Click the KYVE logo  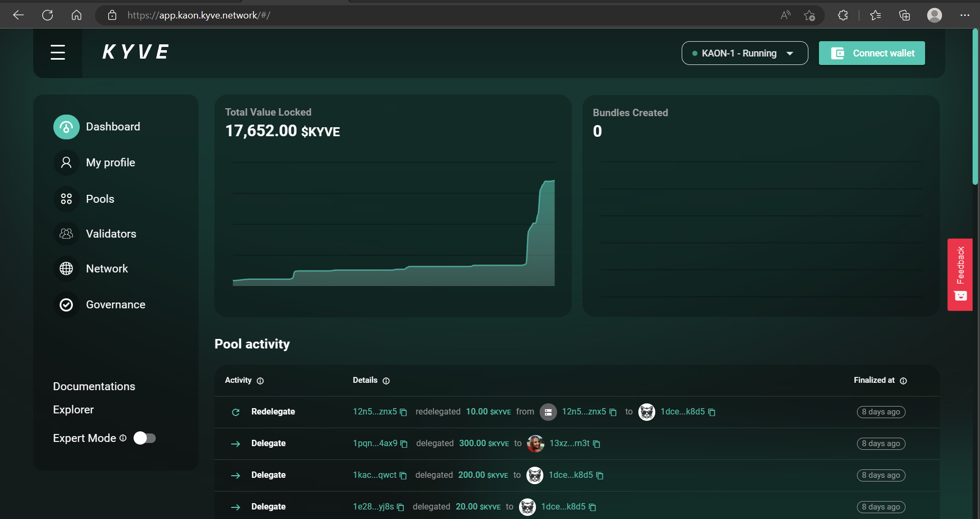[136, 52]
